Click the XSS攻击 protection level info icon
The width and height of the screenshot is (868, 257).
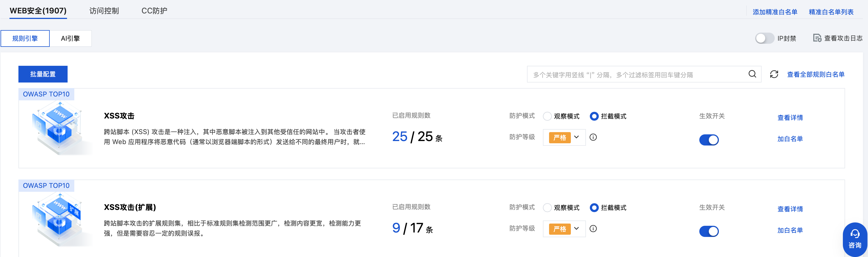tap(593, 137)
